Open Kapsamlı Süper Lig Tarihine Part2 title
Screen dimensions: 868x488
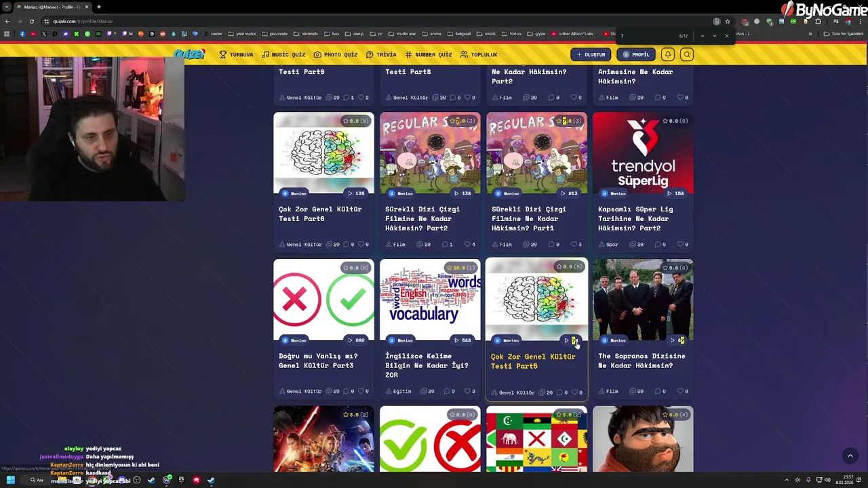[x=635, y=218]
